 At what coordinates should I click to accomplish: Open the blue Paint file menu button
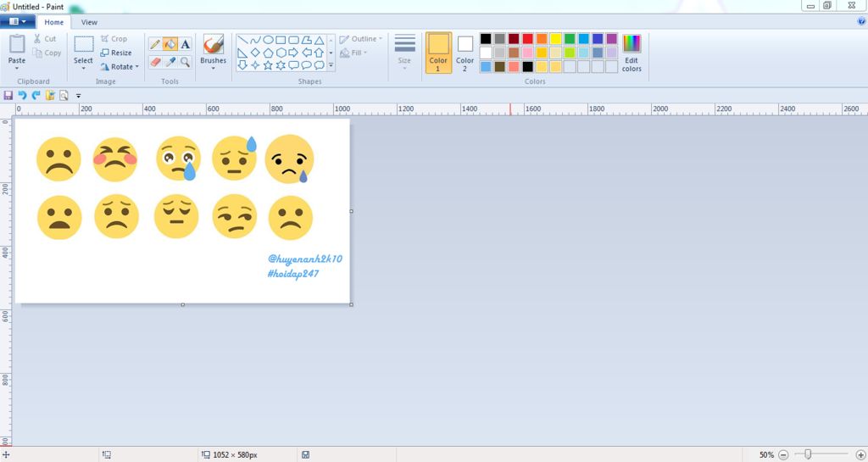[18, 21]
